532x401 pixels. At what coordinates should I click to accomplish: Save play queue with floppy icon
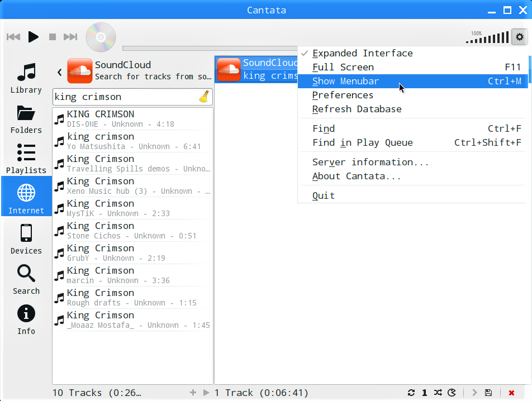coord(488,393)
